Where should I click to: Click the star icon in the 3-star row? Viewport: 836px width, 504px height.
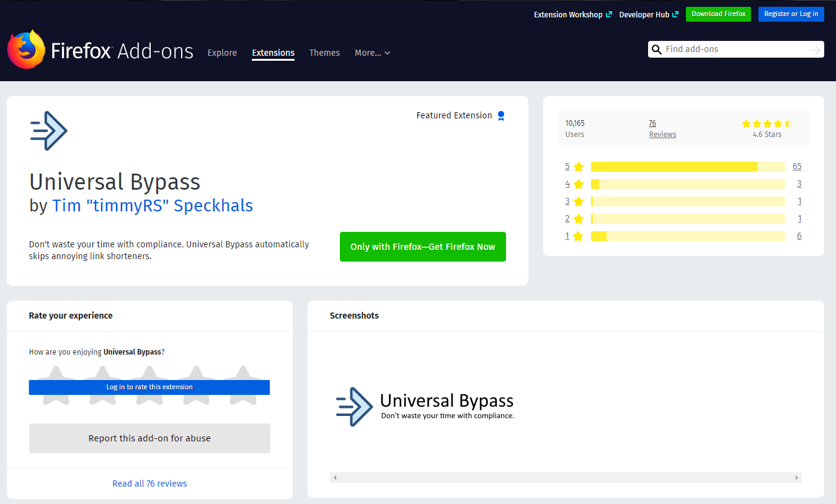coord(579,201)
